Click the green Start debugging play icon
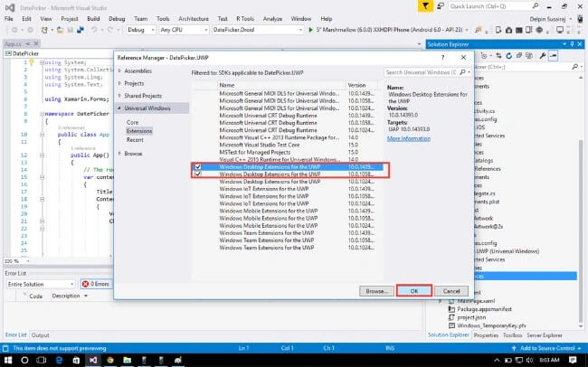Image resolution: width=588 pixels, height=367 pixels. 310,30
